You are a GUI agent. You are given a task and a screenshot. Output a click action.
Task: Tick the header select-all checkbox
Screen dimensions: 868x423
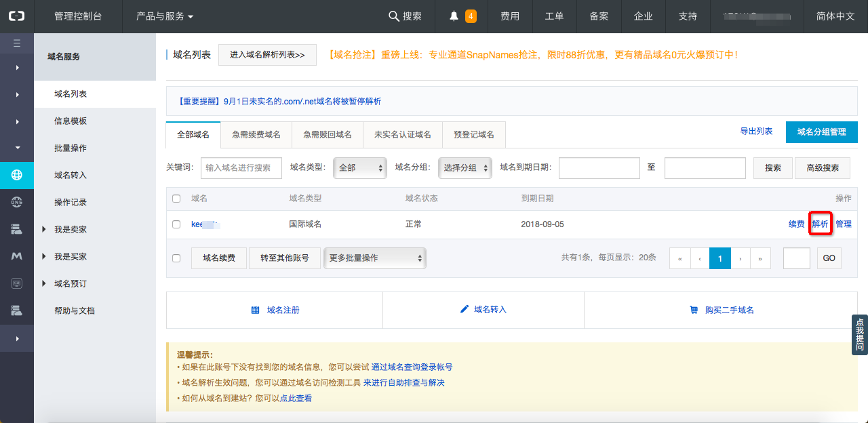coord(176,199)
